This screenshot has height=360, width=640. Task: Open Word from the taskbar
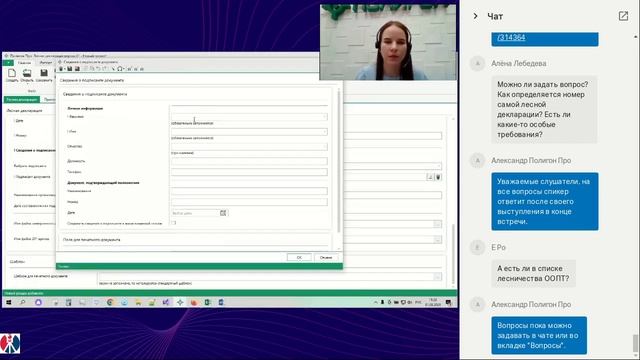(x=221, y=302)
